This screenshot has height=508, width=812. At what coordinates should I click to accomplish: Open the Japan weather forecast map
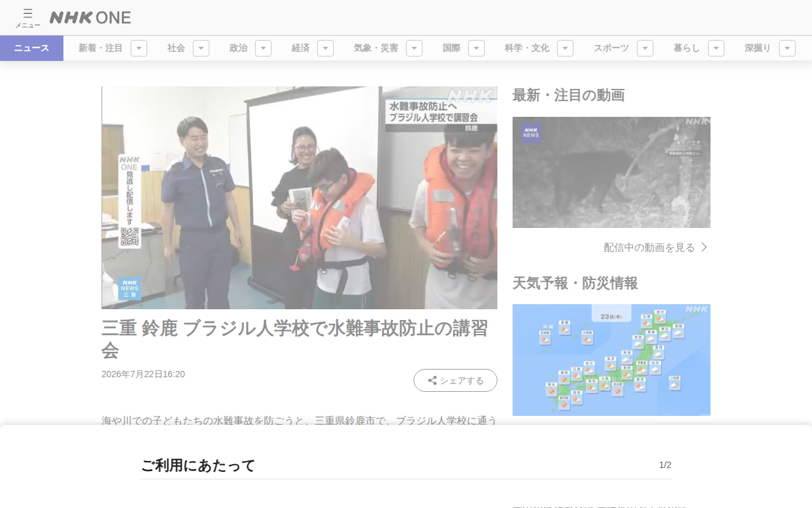click(x=612, y=360)
